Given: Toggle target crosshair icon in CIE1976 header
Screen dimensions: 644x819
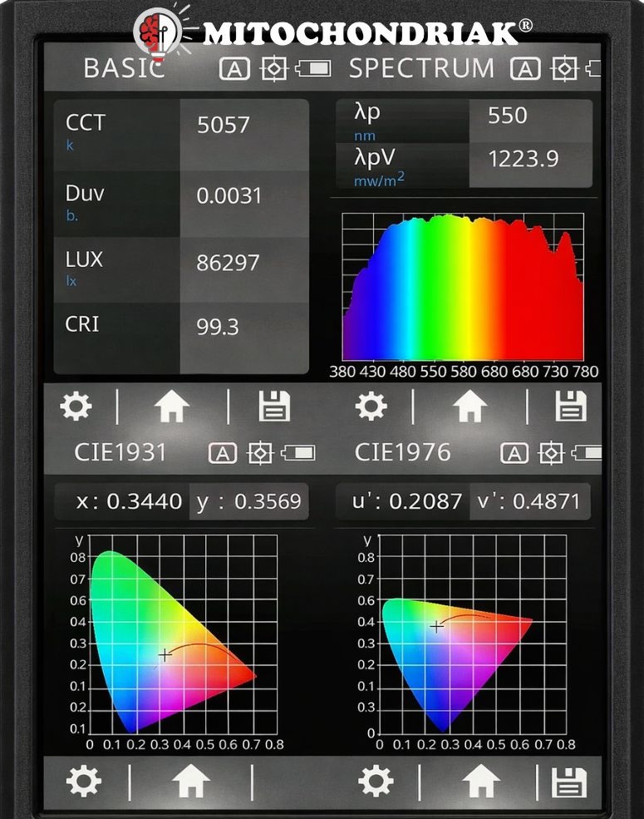Looking at the screenshot, I should coord(551,453).
